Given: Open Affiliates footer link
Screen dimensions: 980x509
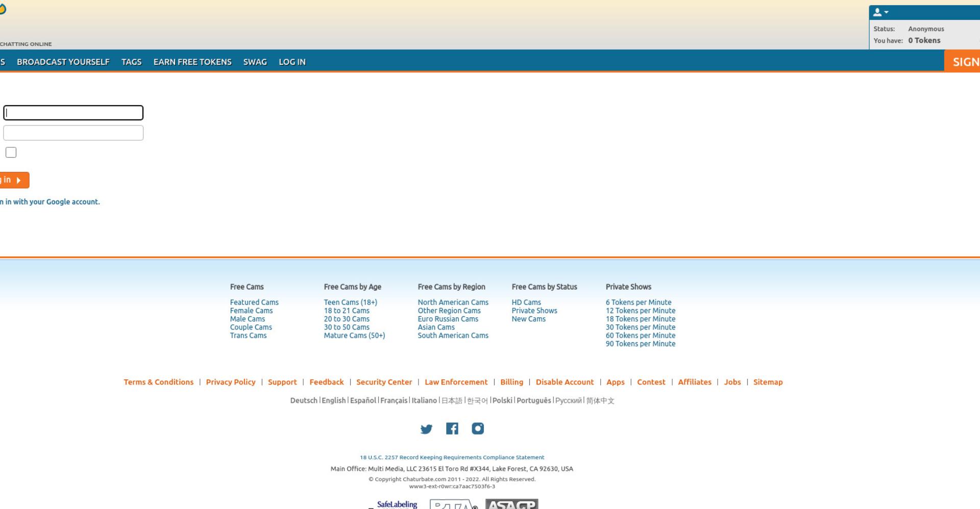Looking at the screenshot, I should 695,382.
